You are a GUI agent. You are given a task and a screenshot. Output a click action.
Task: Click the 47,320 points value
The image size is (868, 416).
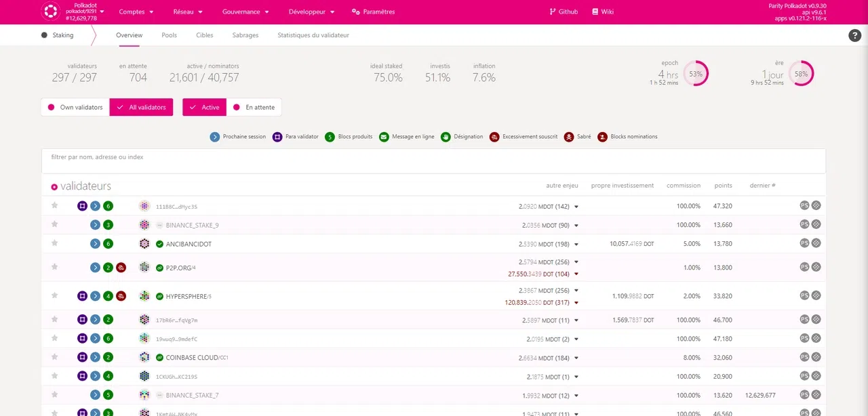(x=723, y=206)
